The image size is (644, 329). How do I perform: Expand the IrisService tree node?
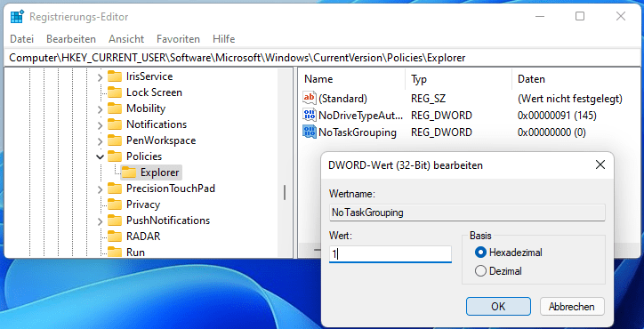point(100,76)
